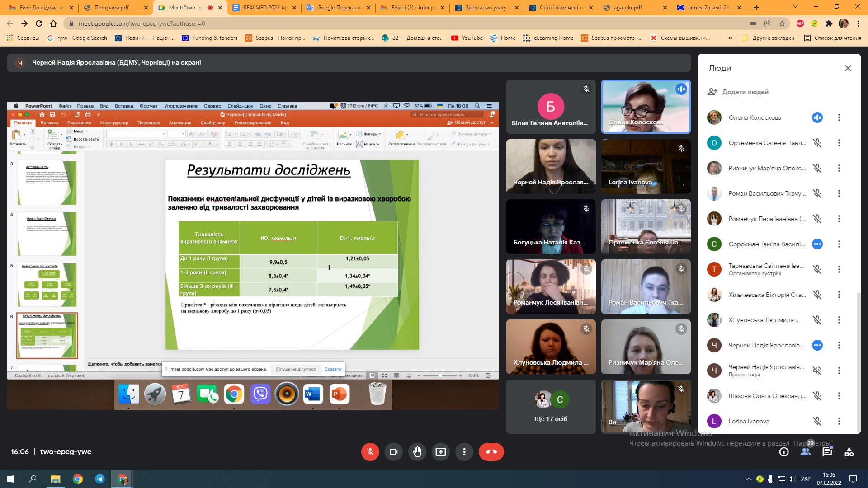Open options menu for Олена Колоскова

click(x=839, y=117)
